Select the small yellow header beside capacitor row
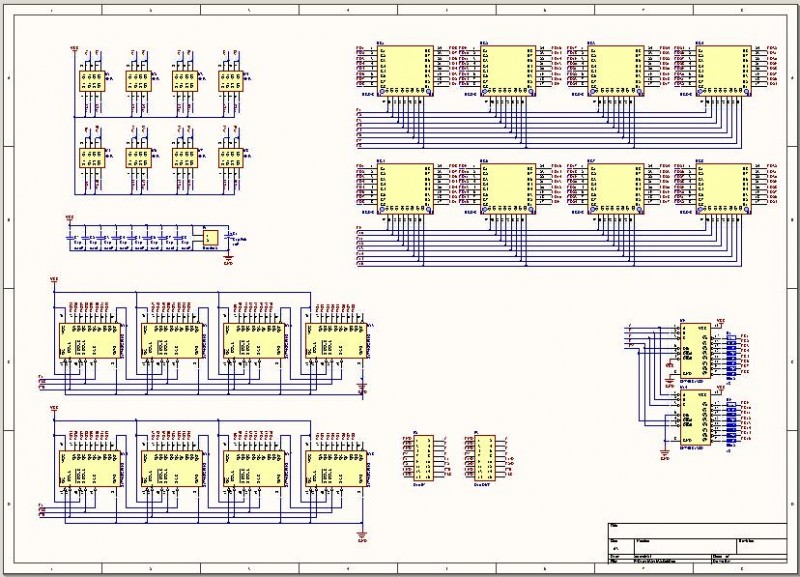This screenshot has height=577, width=800. point(210,237)
